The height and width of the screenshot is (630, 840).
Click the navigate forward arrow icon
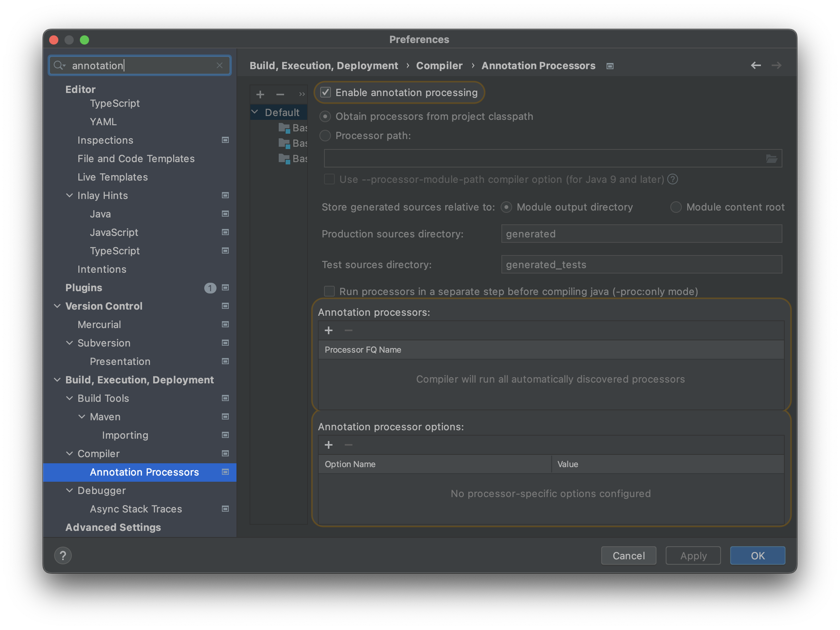coord(777,66)
